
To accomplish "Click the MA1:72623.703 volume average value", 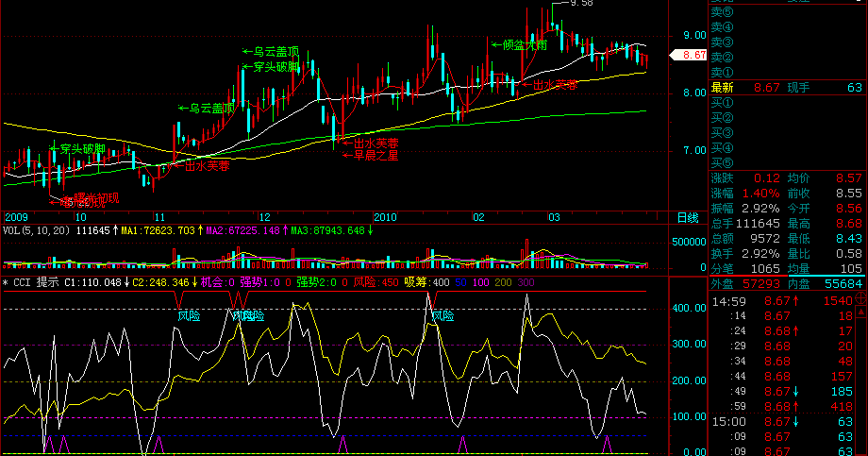I will pyautogui.click(x=158, y=230).
